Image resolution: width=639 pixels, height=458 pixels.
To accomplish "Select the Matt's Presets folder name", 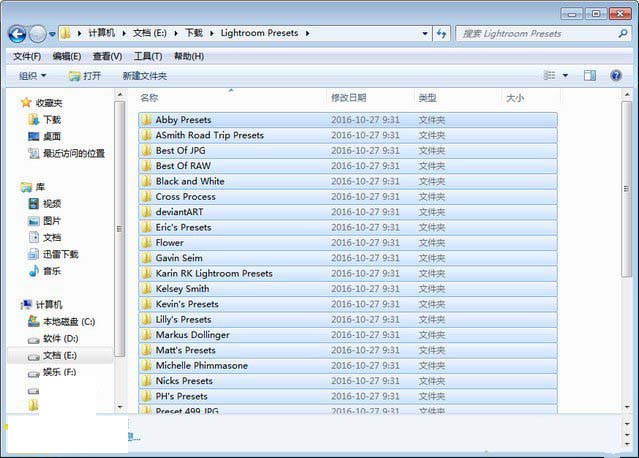I will click(185, 350).
